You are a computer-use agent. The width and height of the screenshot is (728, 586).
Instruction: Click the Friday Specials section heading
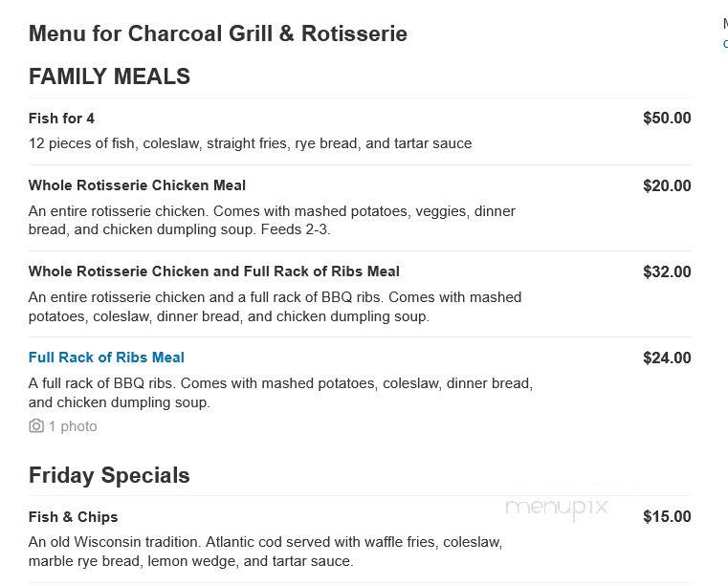tap(109, 475)
